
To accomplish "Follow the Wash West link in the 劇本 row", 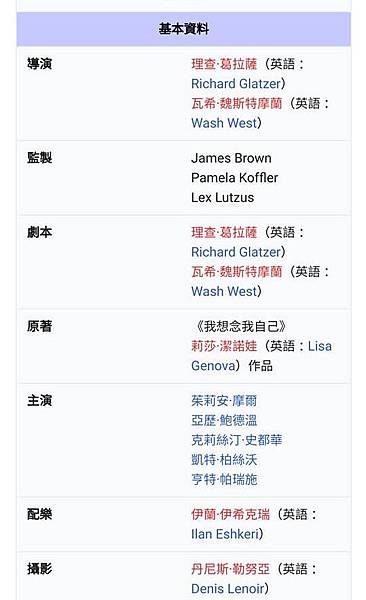I will coord(224,291).
